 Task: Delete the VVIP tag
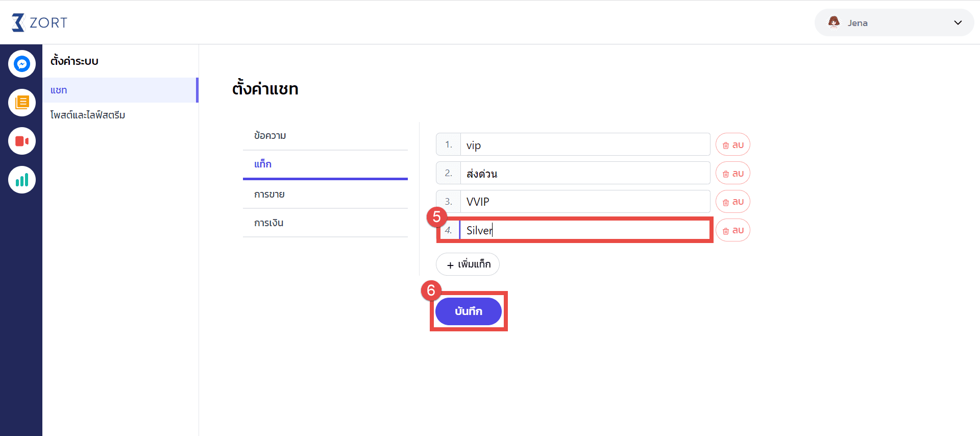click(733, 202)
